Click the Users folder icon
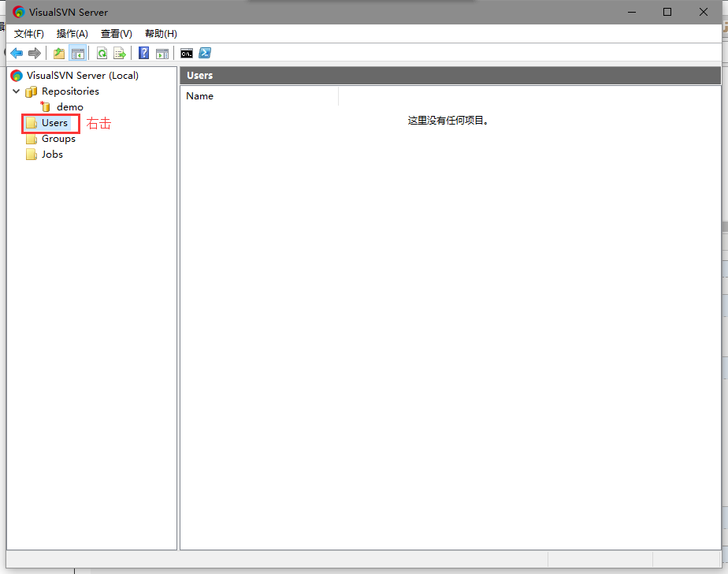728x574 pixels. [x=31, y=123]
